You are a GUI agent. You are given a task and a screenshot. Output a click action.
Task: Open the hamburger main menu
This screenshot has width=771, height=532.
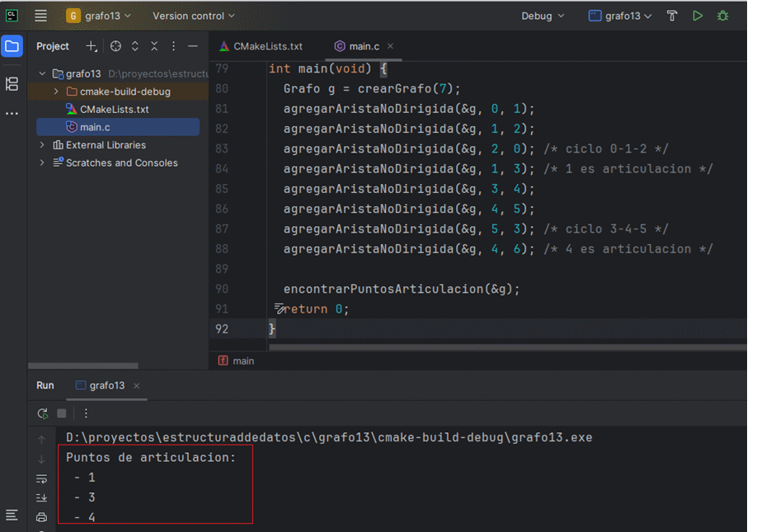(40, 16)
